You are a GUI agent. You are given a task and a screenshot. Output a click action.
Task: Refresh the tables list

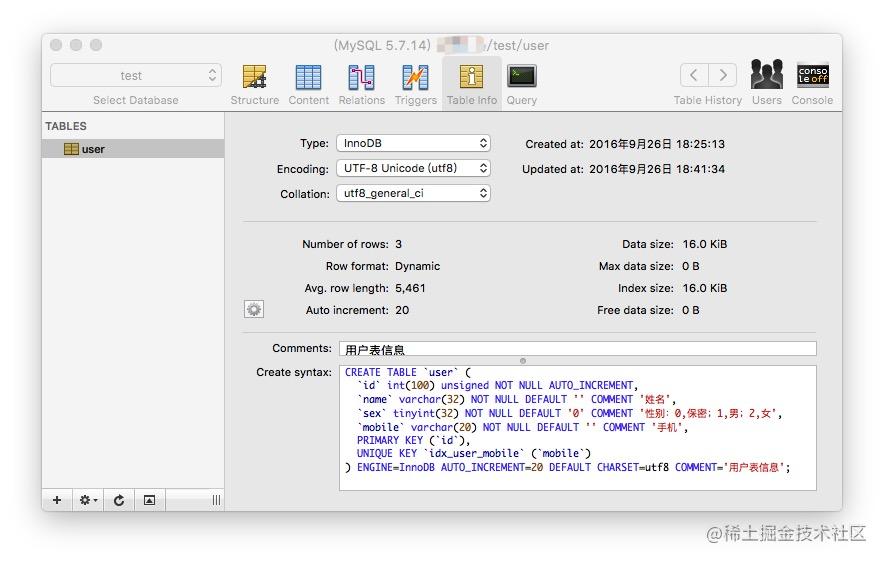(x=119, y=500)
